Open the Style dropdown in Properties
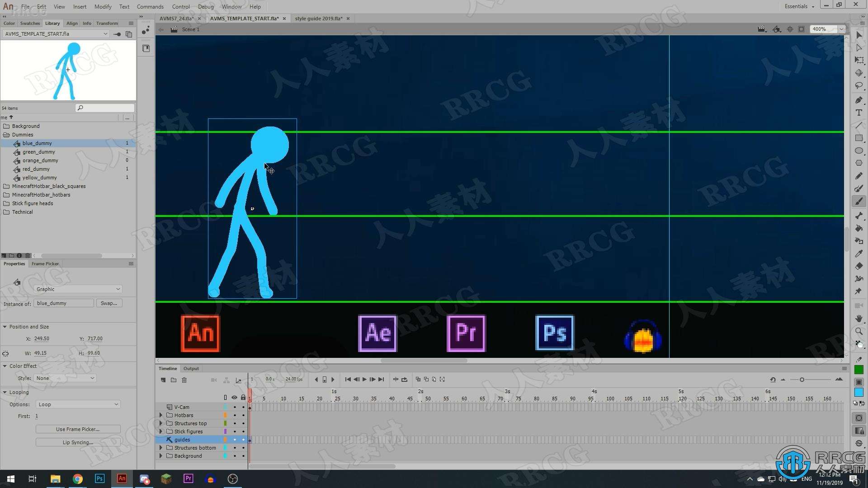Image resolution: width=868 pixels, height=488 pixels. pyautogui.click(x=64, y=378)
